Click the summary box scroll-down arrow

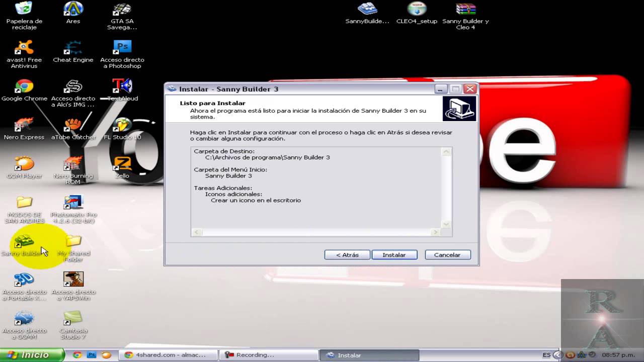pos(446,224)
